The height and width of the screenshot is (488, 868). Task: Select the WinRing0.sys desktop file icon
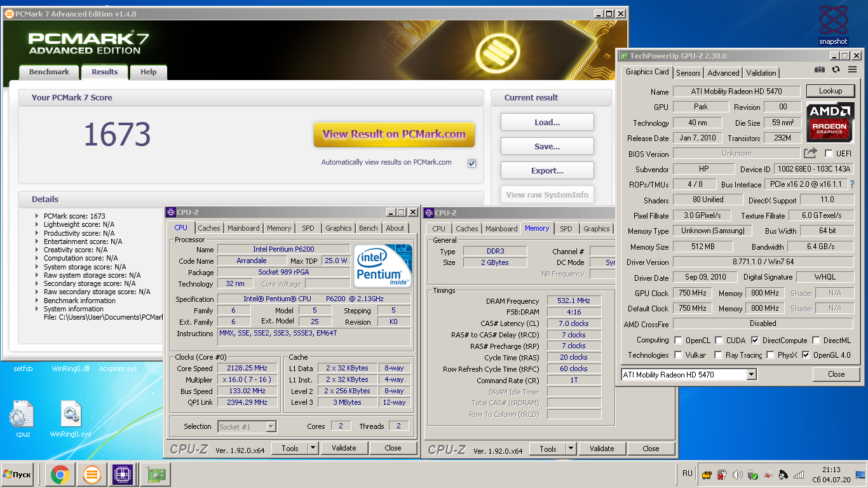pos(70,419)
